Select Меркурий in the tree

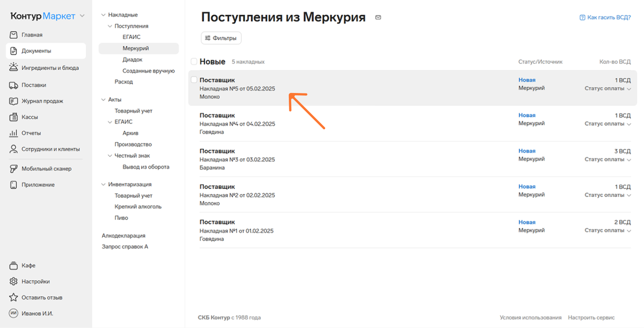139,48
